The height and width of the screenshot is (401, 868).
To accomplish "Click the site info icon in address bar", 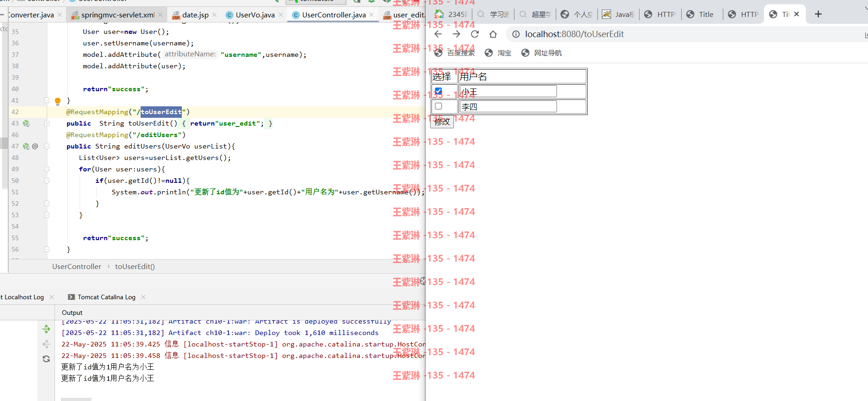I will pyautogui.click(x=516, y=34).
